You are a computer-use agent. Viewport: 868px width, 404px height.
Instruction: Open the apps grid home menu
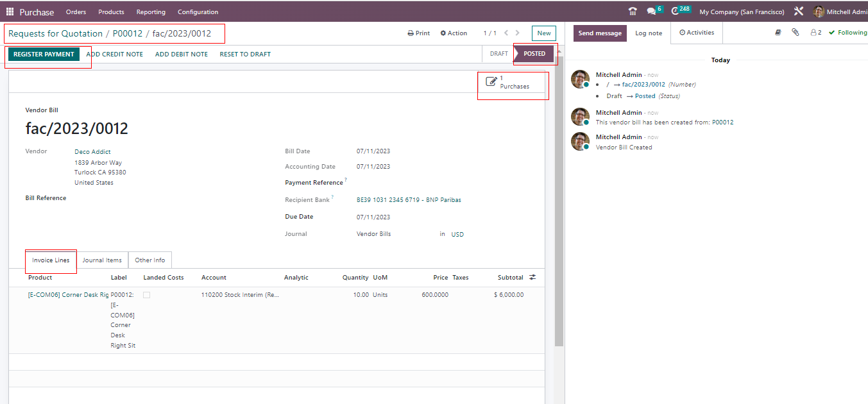coord(10,12)
